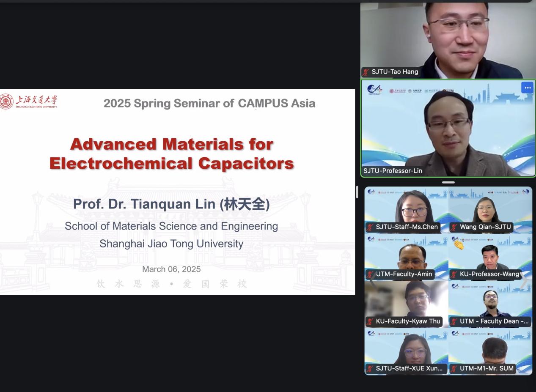Click the muted mic icon on UTM-M1-Mr. SUM
Screen dimensions: 536x392
click(454, 368)
